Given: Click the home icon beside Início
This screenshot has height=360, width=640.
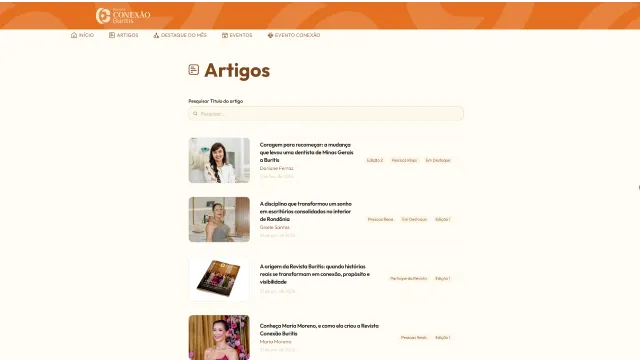Looking at the screenshot, I should 74,35.
